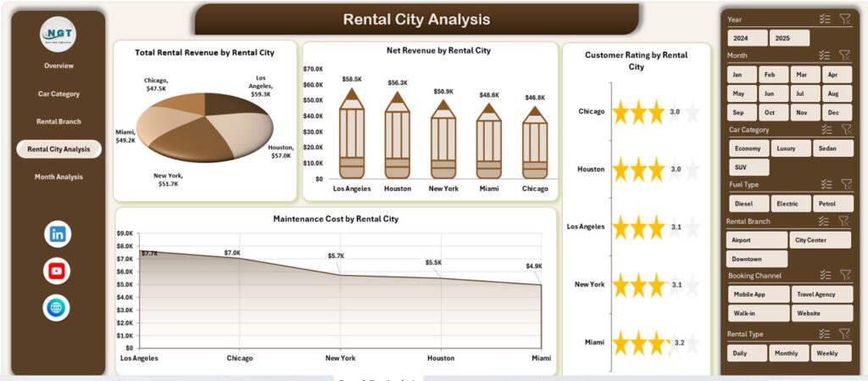Open the YouTube icon link
The width and height of the screenshot is (868, 381).
point(57,271)
